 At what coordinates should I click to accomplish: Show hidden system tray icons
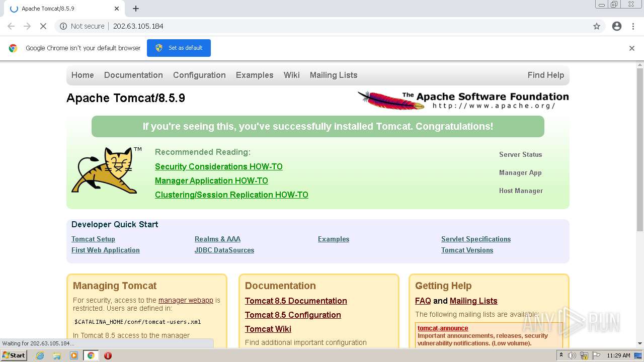pyautogui.click(x=561, y=355)
